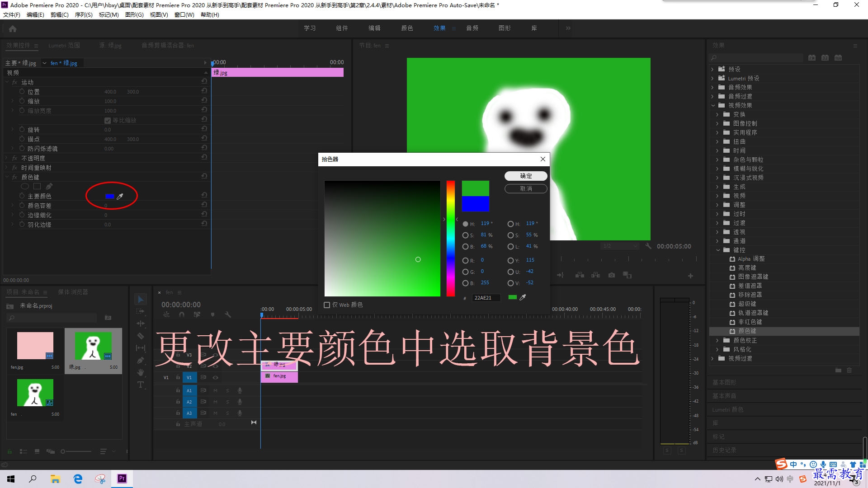Select the R radio button
Image resolution: width=868 pixels, height=488 pixels.
pyautogui.click(x=465, y=260)
